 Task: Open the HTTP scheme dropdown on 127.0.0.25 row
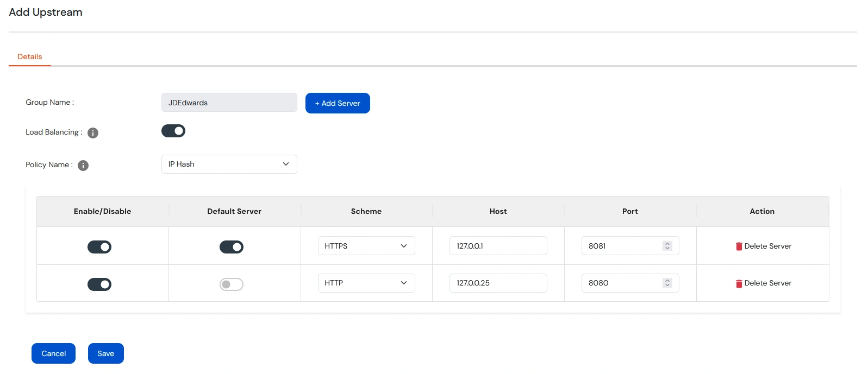366,283
